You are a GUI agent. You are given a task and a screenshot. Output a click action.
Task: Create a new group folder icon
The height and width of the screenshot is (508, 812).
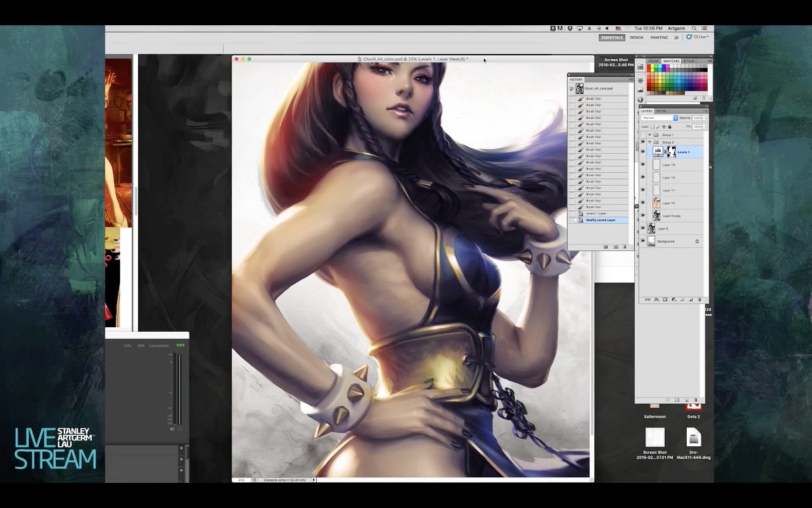682,300
